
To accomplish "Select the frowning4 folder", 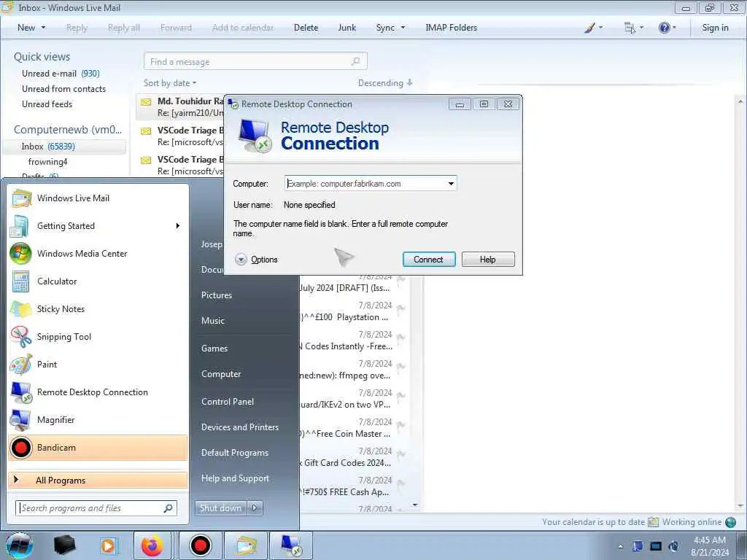I will [47, 162].
